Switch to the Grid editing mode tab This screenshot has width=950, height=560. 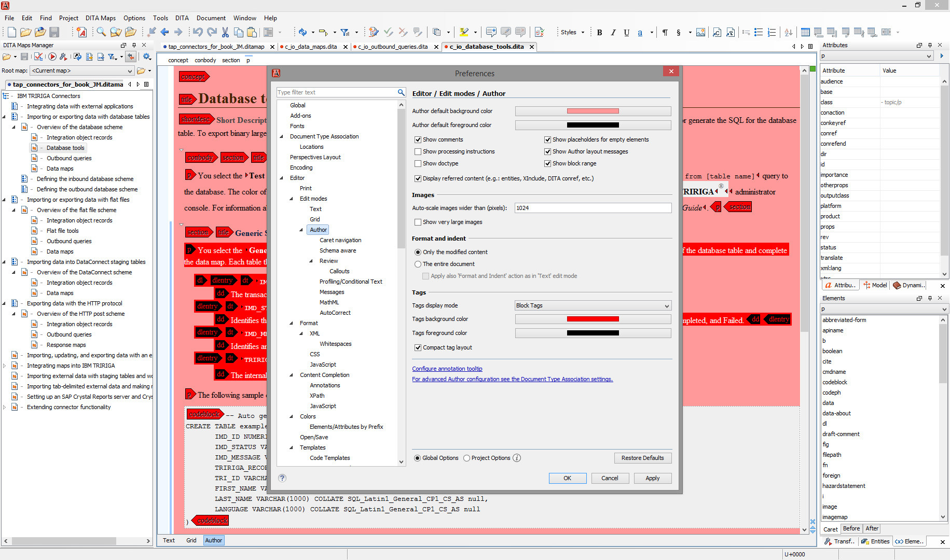[x=191, y=540]
